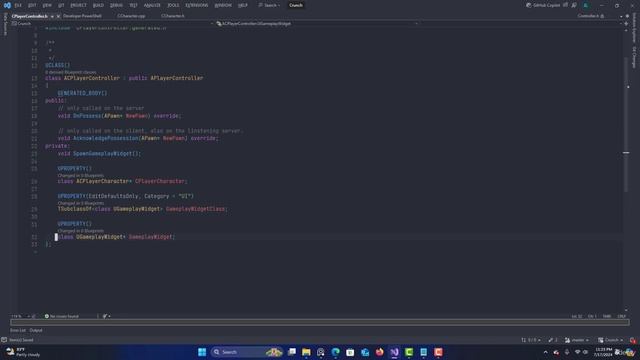The height and width of the screenshot is (360, 640).
Task: Open the Tools menu
Action: [173, 5]
